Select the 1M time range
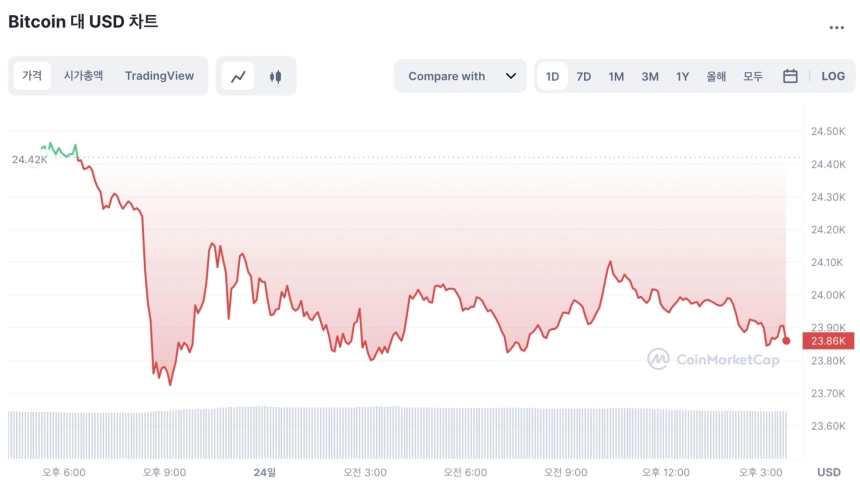The image size is (860, 481). tap(616, 76)
